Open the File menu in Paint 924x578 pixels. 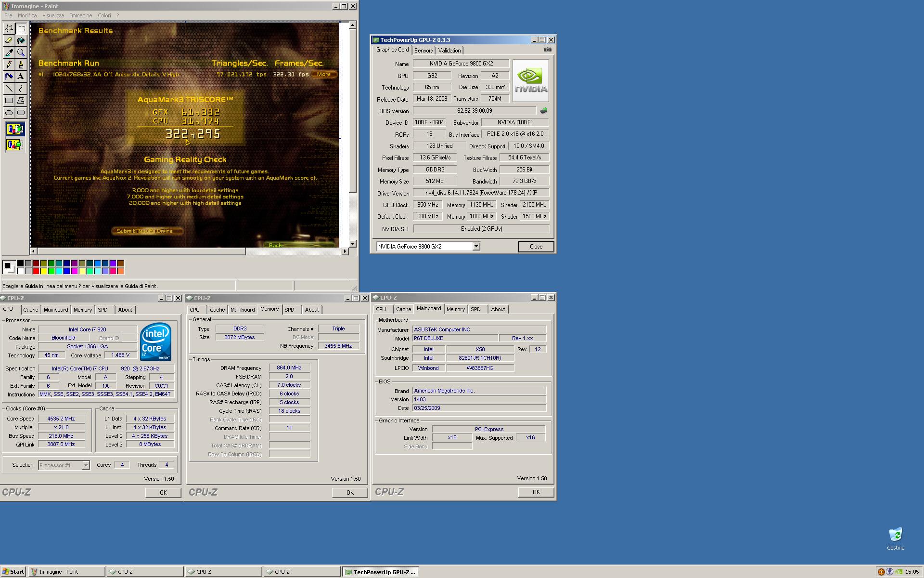8,15
